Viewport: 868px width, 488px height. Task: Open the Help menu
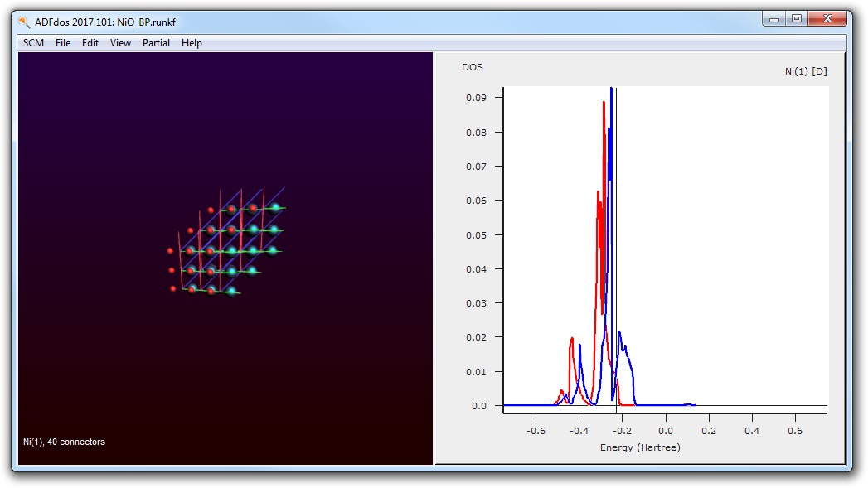tap(192, 43)
